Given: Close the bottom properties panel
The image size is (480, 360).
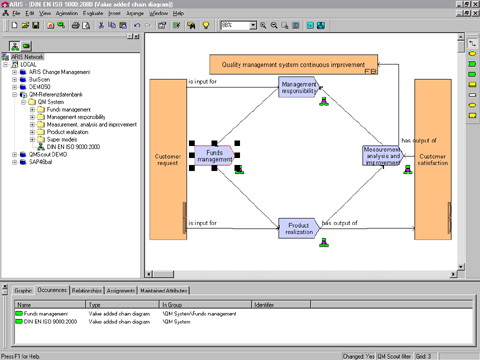Looking at the screenshot, I should 5,287.
